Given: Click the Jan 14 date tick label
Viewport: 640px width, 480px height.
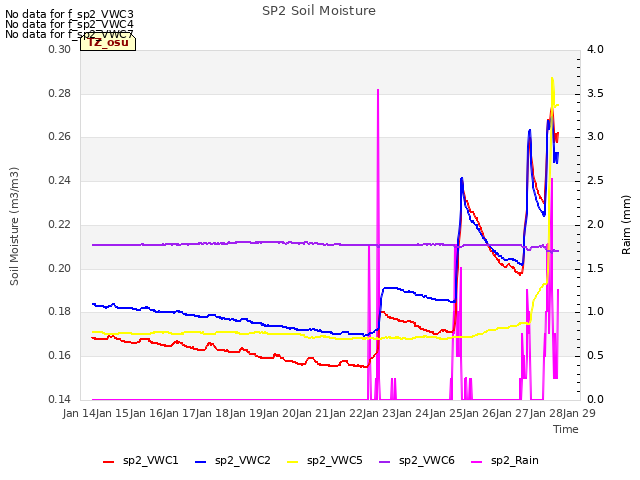Looking at the screenshot, I should click(x=79, y=413).
